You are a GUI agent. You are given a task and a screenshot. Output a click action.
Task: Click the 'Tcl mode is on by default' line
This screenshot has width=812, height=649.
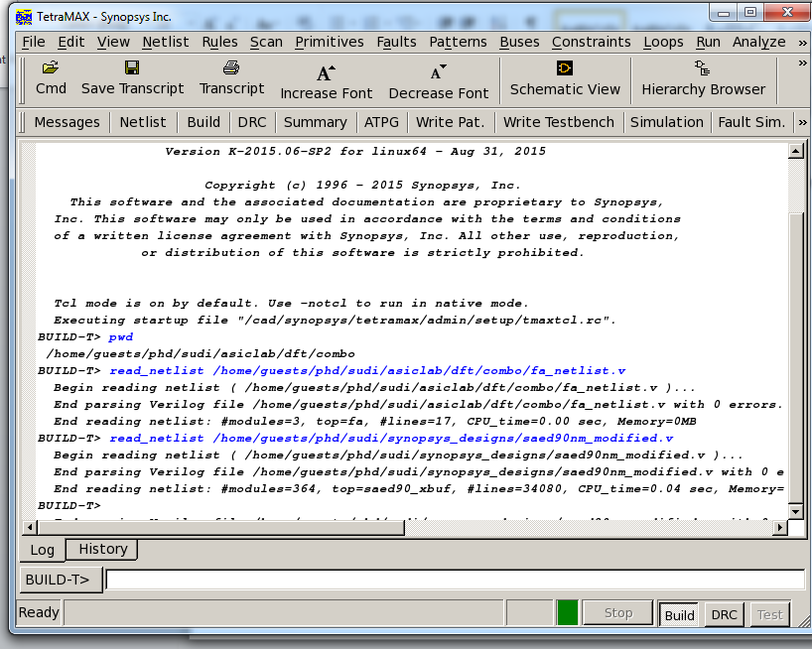(291, 304)
